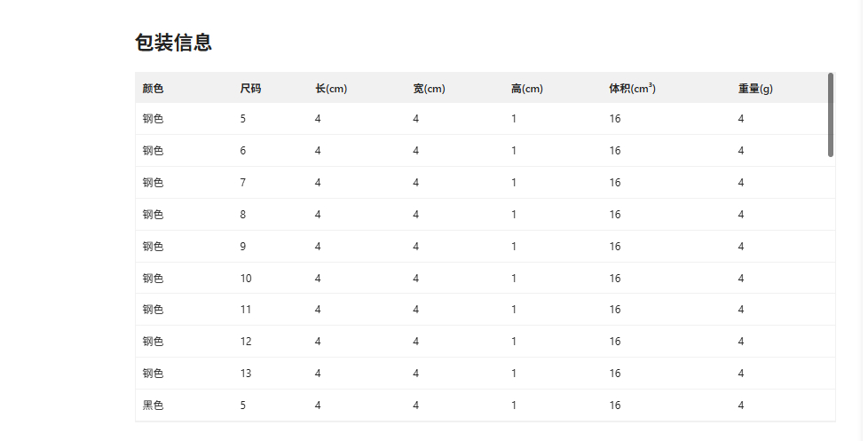The width and height of the screenshot is (868, 441).
Task: Select the size 7 cell
Action: coord(243,183)
